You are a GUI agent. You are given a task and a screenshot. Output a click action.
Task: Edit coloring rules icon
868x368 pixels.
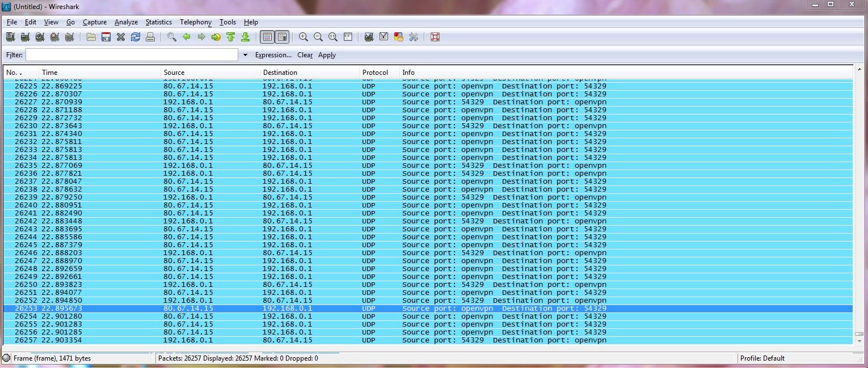pos(399,37)
